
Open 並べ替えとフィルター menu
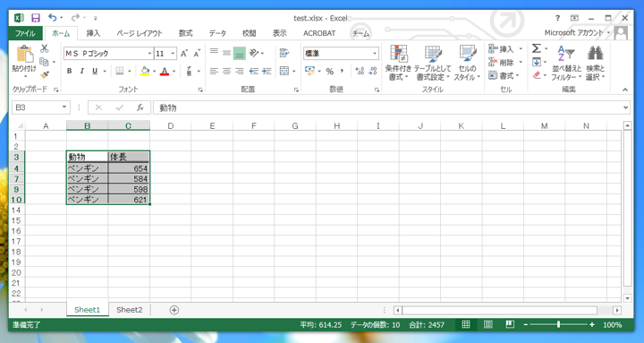(x=566, y=63)
